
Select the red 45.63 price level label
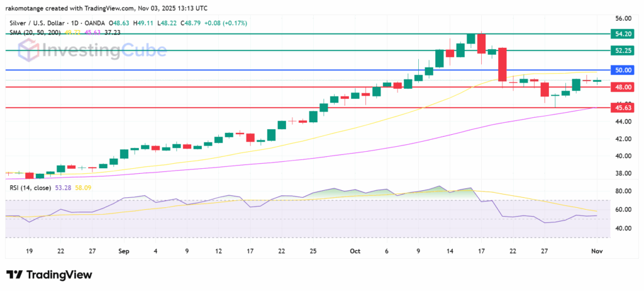pyautogui.click(x=623, y=108)
